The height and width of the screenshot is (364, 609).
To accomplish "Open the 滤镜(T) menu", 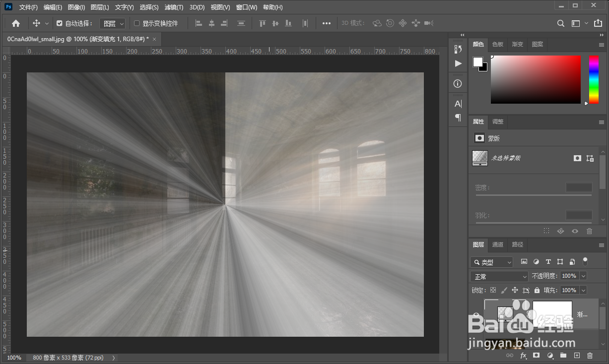I will 174,7.
